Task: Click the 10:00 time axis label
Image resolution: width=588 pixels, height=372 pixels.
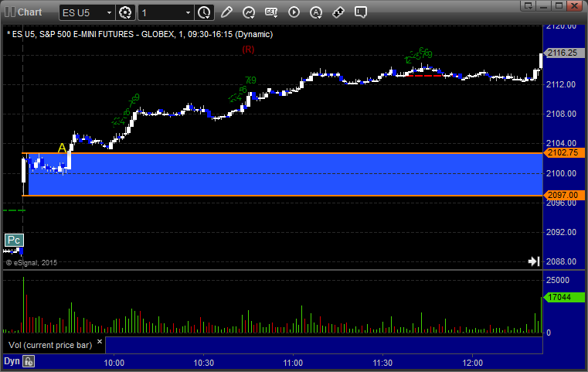Action: click(x=114, y=363)
